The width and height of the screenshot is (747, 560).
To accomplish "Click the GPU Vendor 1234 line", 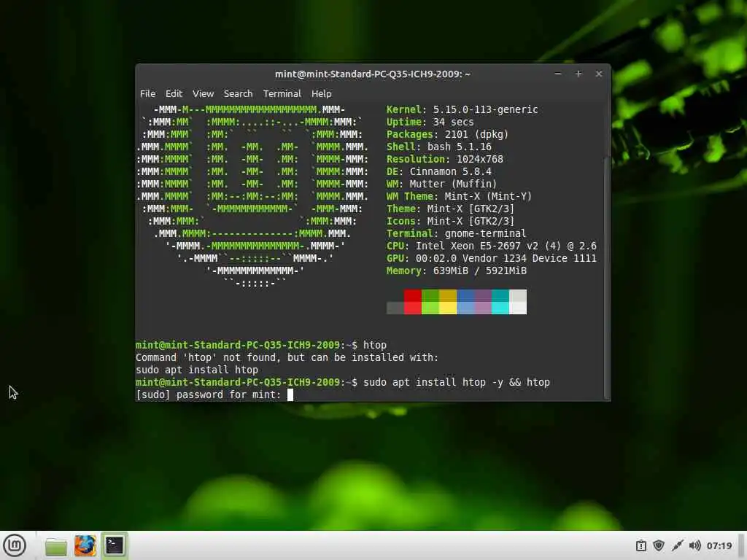I will (491, 258).
